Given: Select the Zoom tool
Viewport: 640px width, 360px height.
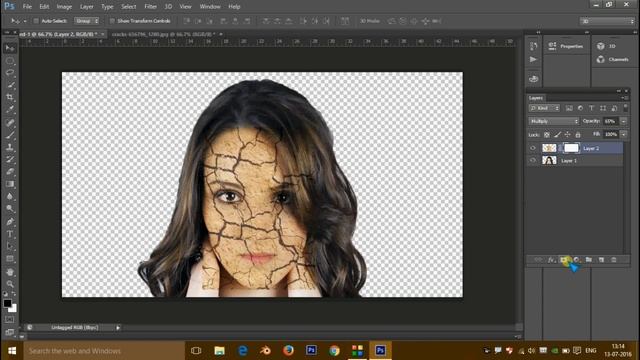Looking at the screenshot, I should tap(10, 284).
